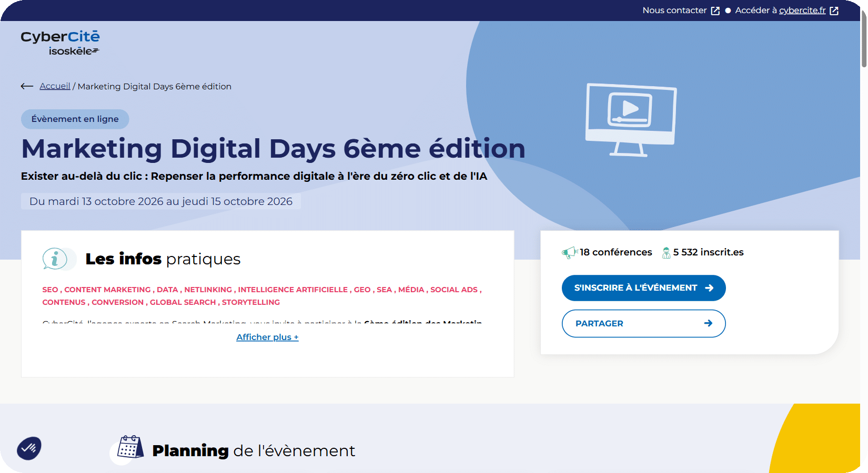
Task: Click the round checkmark widget icon
Action: (29, 448)
